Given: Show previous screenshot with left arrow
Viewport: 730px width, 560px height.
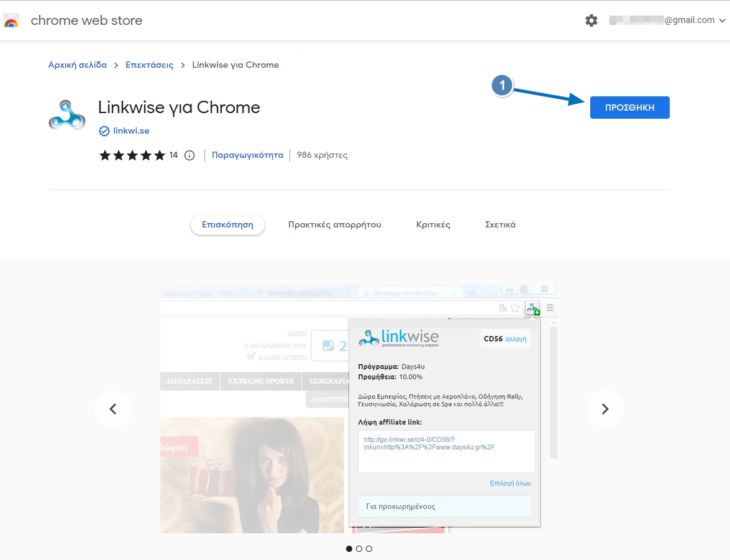Looking at the screenshot, I should (113, 409).
